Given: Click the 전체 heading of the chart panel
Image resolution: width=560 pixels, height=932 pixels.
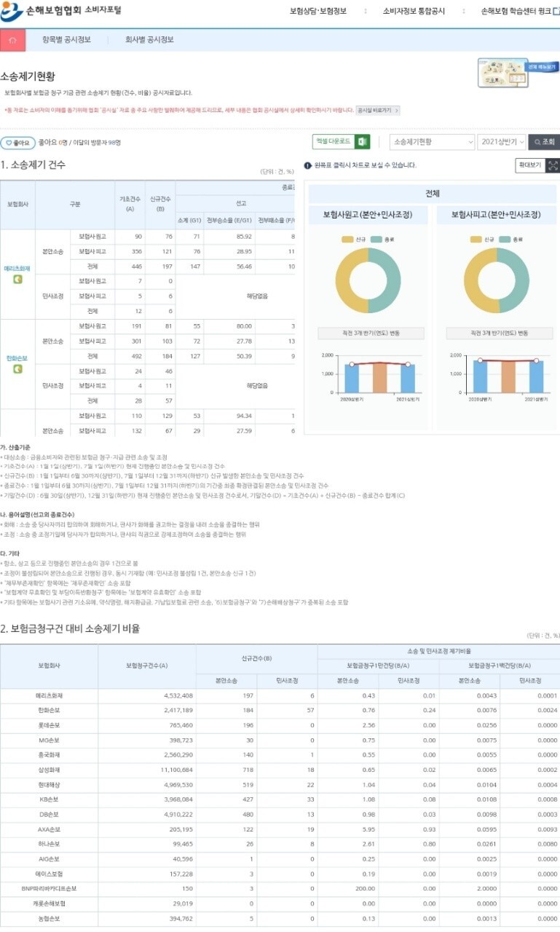Looking at the screenshot, I should (x=433, y=194).
